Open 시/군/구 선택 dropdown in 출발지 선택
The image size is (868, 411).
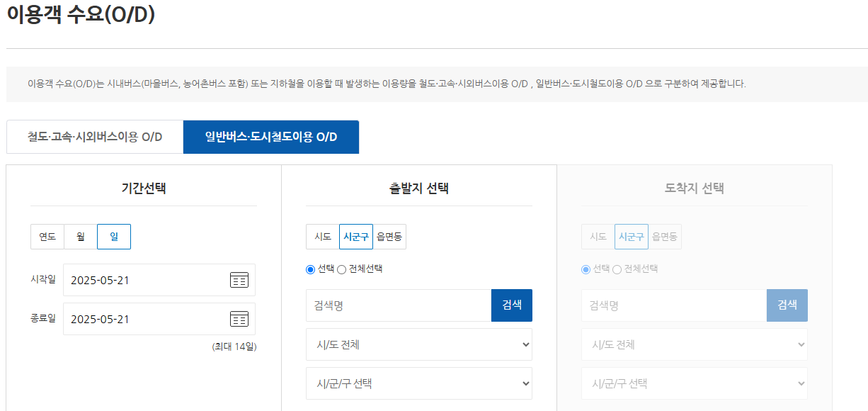419,383
